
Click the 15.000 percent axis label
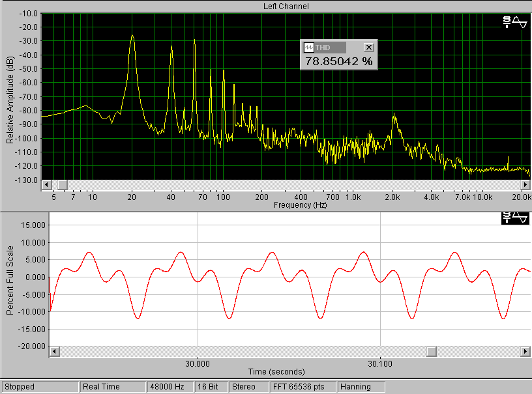(x=33, y=225)
